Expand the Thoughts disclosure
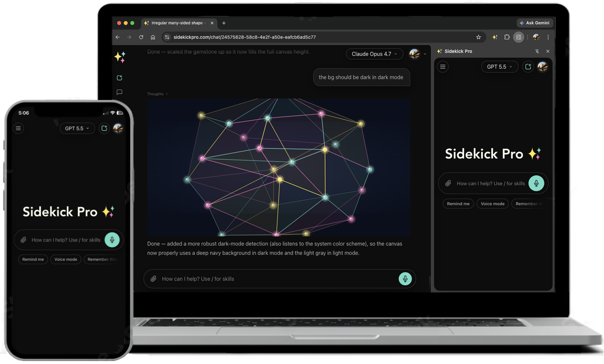 pyautogui.click(x=157, y=94)
